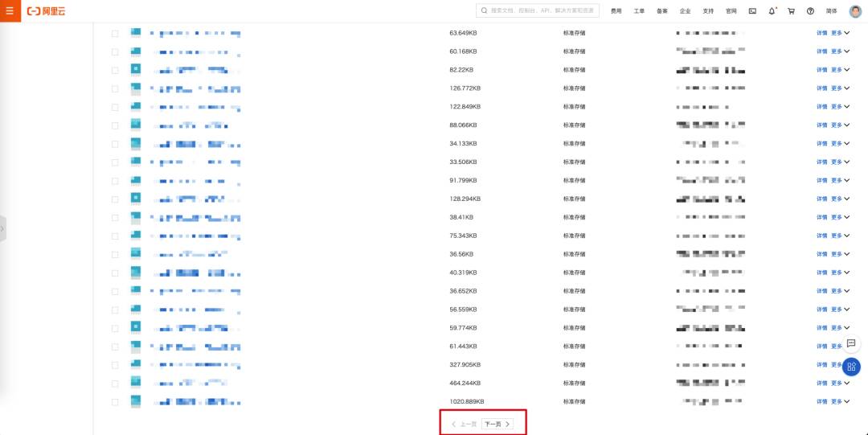The height and width of the screenshot is (435, 868).
Task: Click the image file icon of the 60.168KB row
Action: [136, 51]
